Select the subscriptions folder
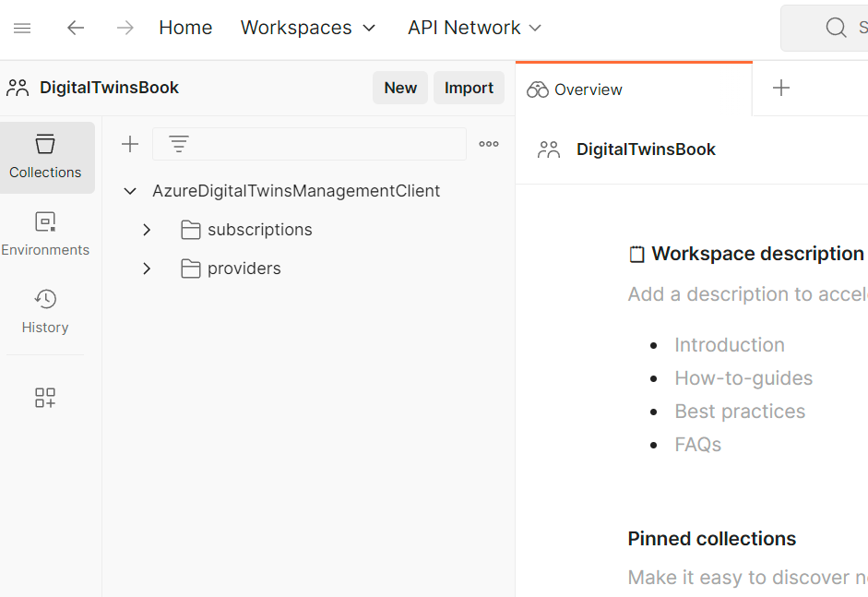The image size is (868, 597). coord(259,229)
